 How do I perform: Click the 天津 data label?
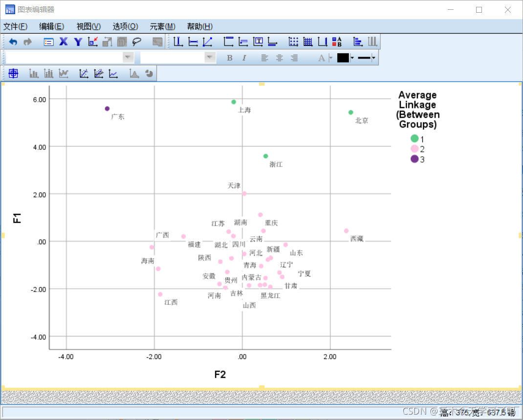pyautogui.click(x=234, y=186)
